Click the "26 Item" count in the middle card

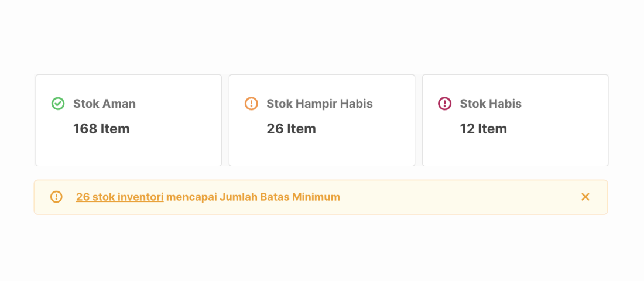[x=291, y=129]
